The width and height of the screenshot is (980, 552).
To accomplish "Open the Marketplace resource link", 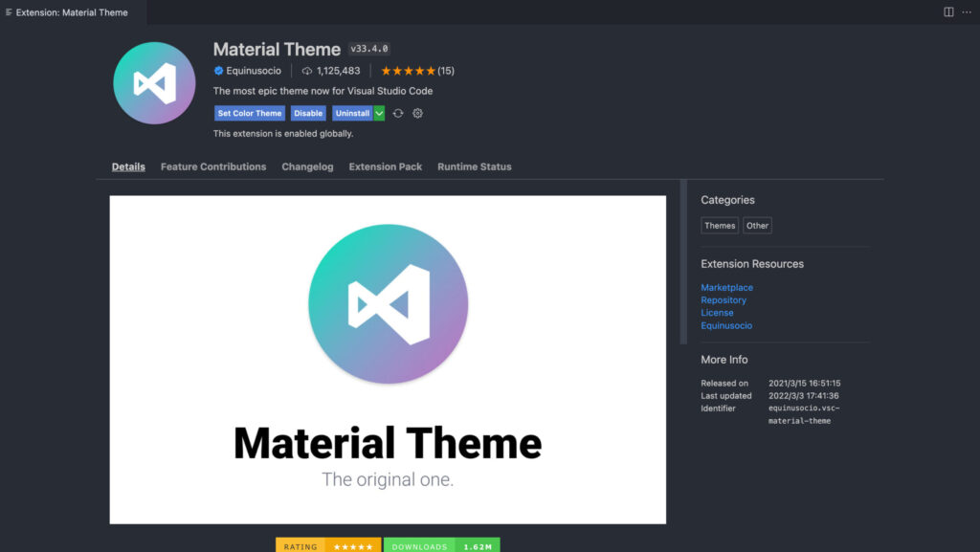I will [726, 288].
